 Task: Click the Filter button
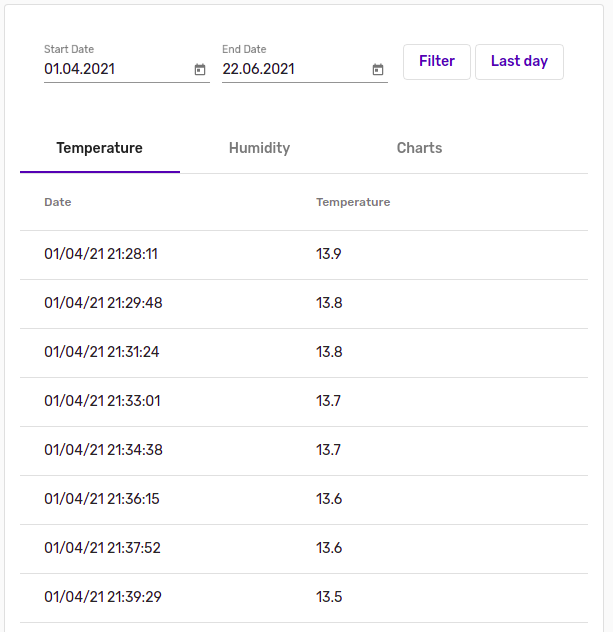437,62
